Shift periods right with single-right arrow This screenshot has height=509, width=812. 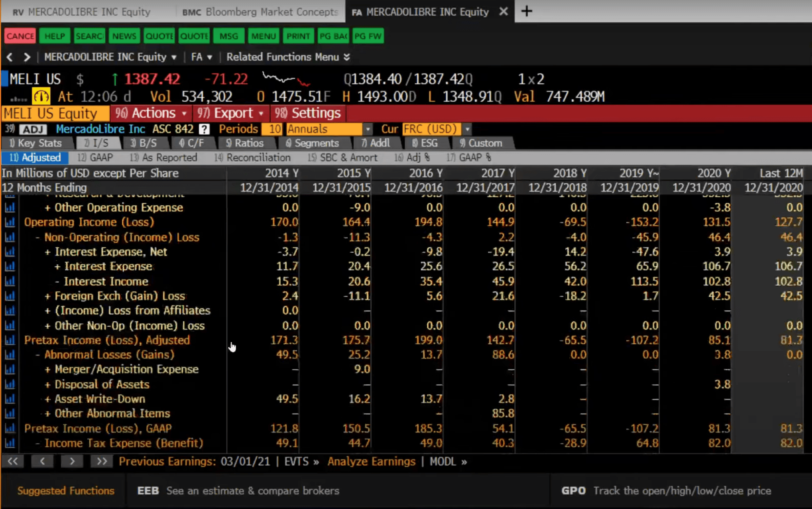72,462
